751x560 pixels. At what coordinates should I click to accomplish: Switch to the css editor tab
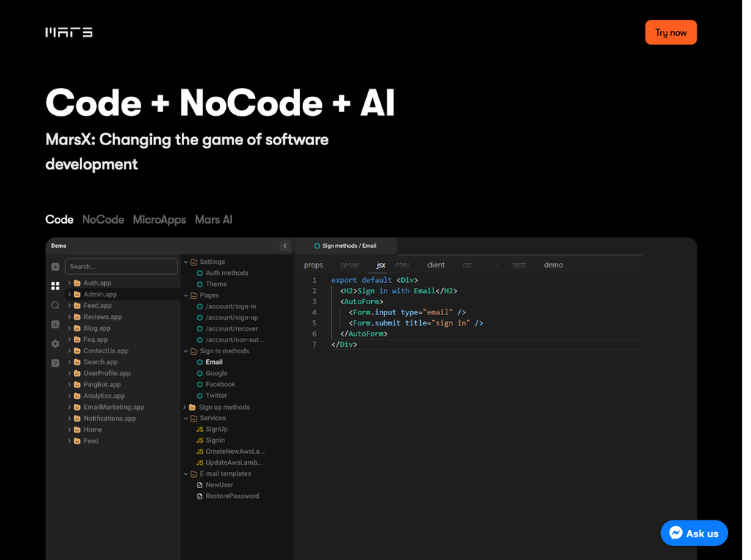click(x=467, y=265)
